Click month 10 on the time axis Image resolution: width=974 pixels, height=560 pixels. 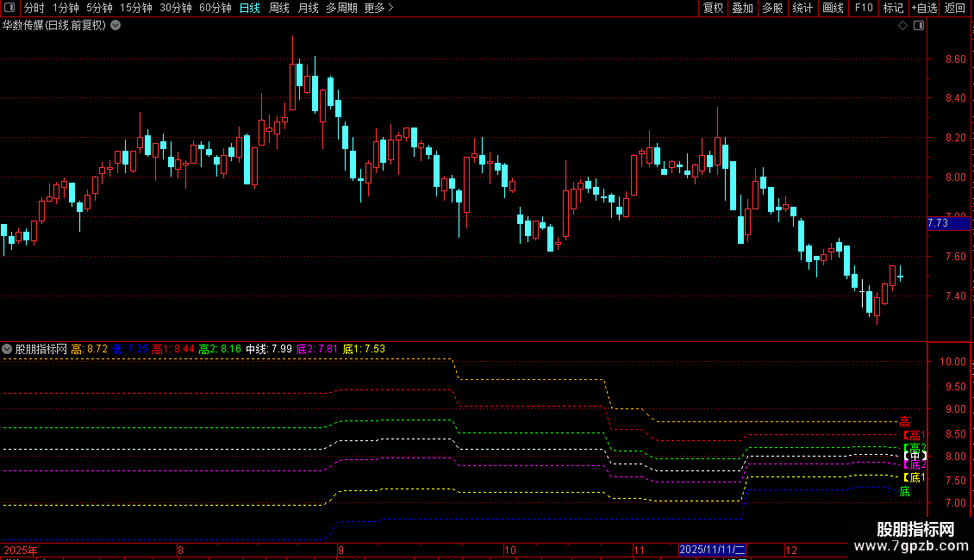coord(509,550)
